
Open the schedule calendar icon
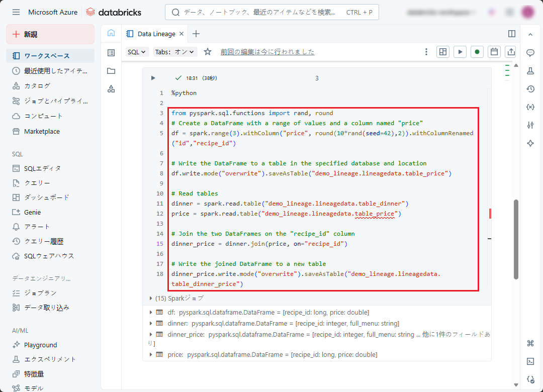(494, 52)
